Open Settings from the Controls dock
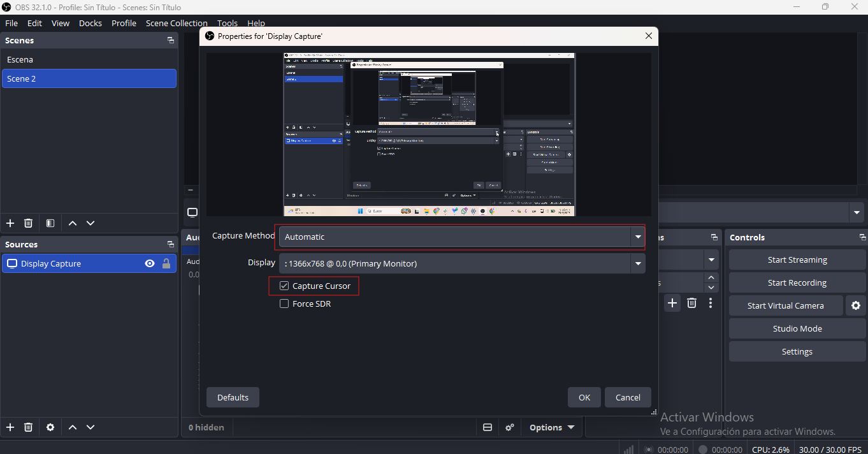This screenshot has width=868, height=454. pos(797,352)
